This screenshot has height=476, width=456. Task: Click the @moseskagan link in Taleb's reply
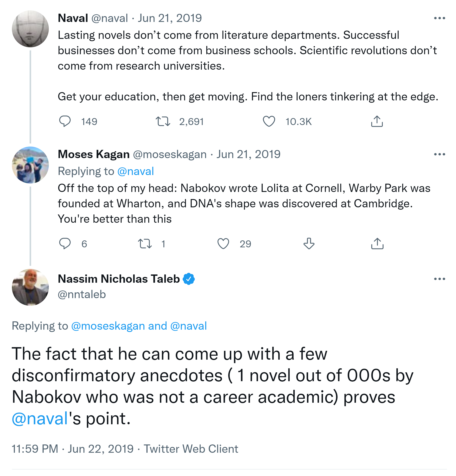pos(108,326)
